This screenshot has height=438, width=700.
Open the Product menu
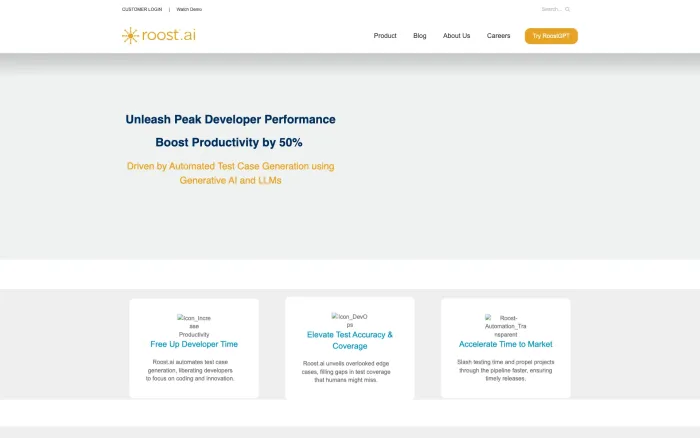[385, 36]
